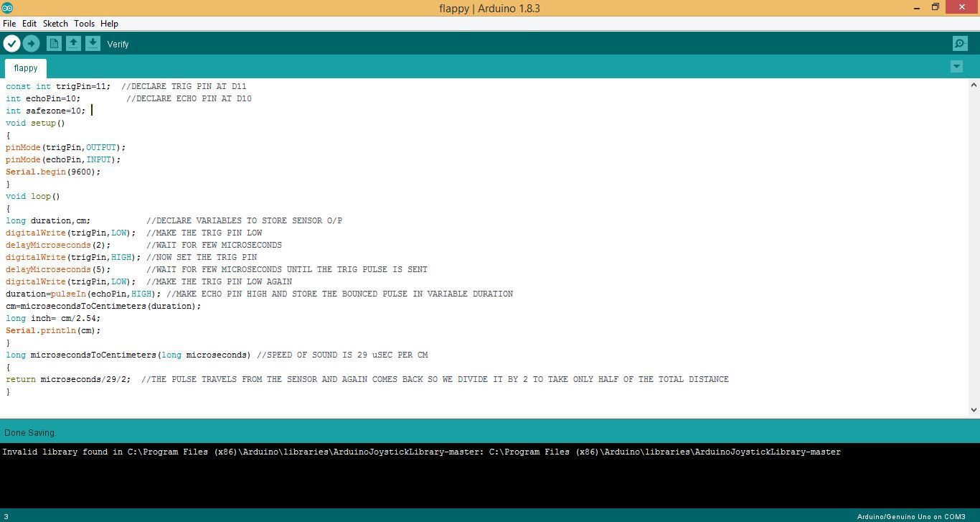
Task: Click the 'const int trigPin=11;' code line
Action: pos(58,86)
